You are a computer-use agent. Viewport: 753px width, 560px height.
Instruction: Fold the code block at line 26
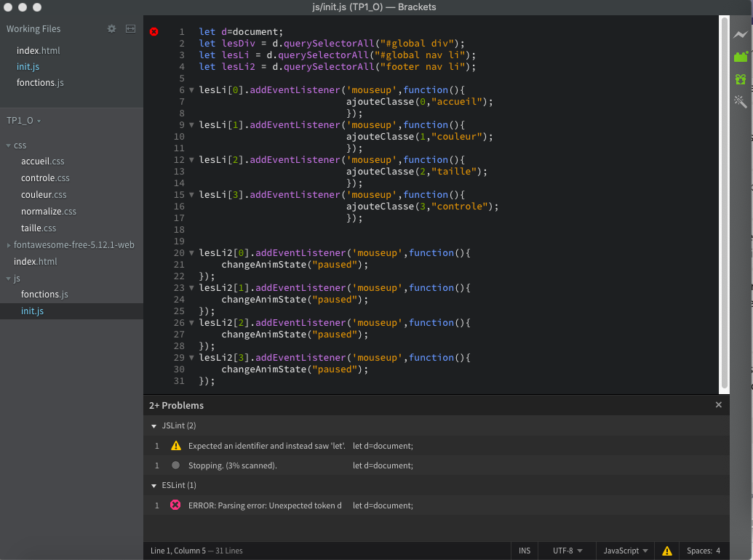[191, 324]
